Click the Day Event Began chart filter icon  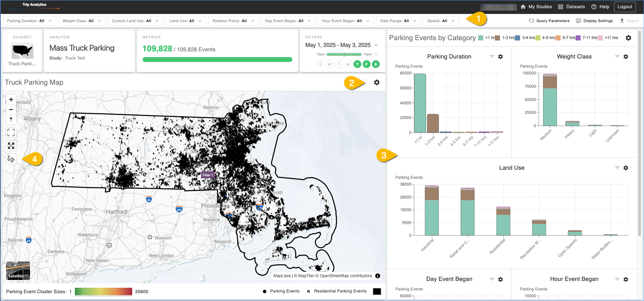tap(492, 279)
